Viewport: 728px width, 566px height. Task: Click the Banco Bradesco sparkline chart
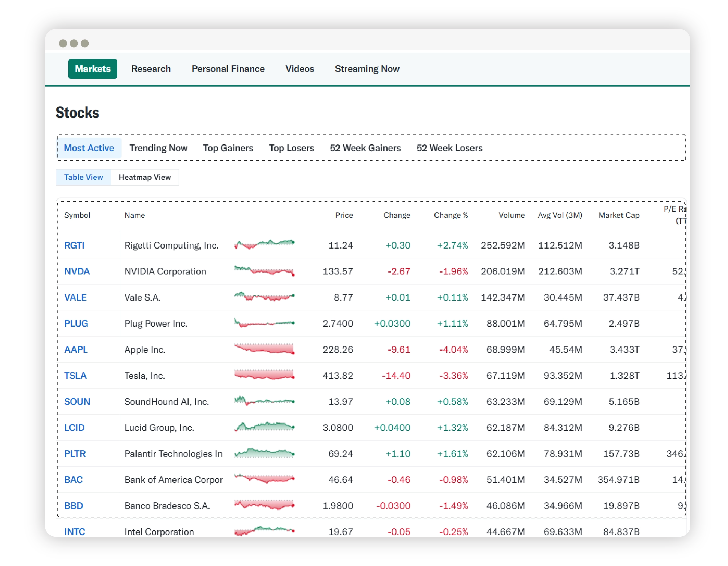264,505
